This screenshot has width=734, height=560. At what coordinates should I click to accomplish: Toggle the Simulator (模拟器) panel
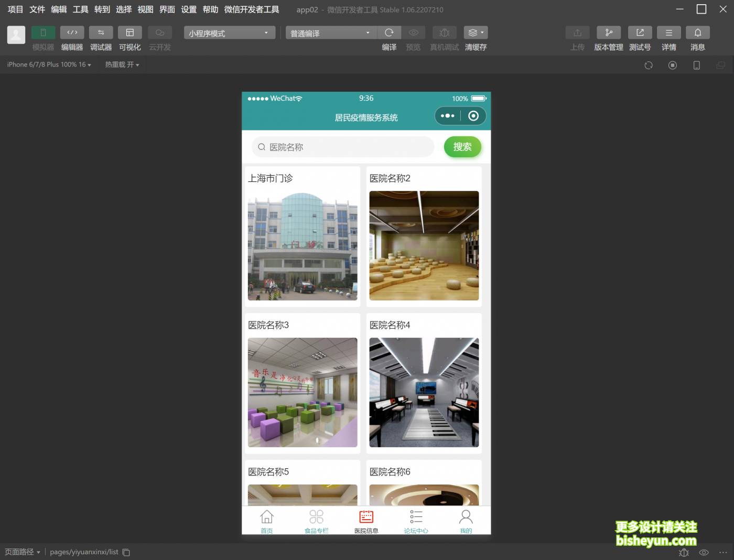tap(43, 33)
